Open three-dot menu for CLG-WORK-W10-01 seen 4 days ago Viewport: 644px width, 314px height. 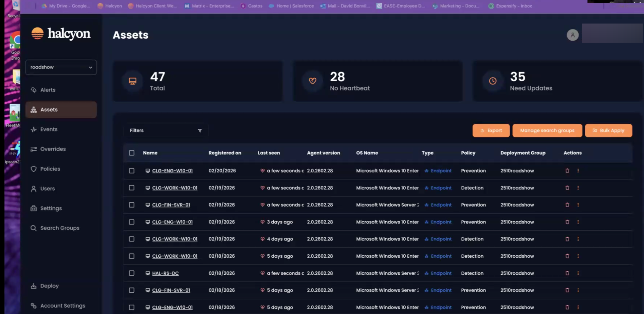point(578,239)
